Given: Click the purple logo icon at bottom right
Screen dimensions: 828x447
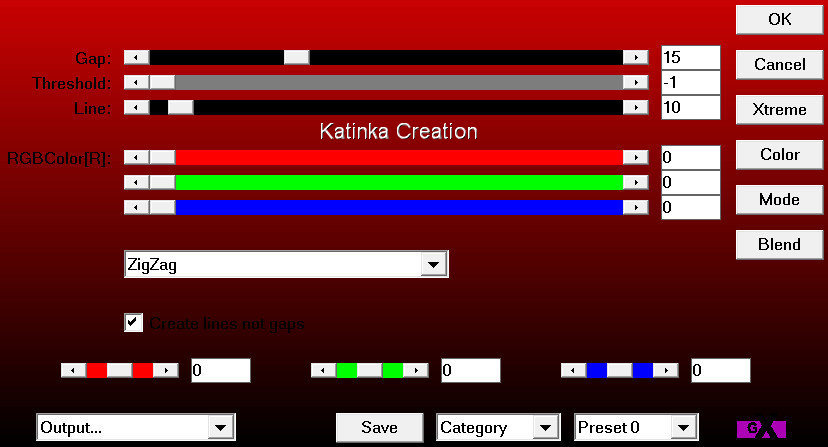Looking at the screenshot, I should (x=760, y=428).
